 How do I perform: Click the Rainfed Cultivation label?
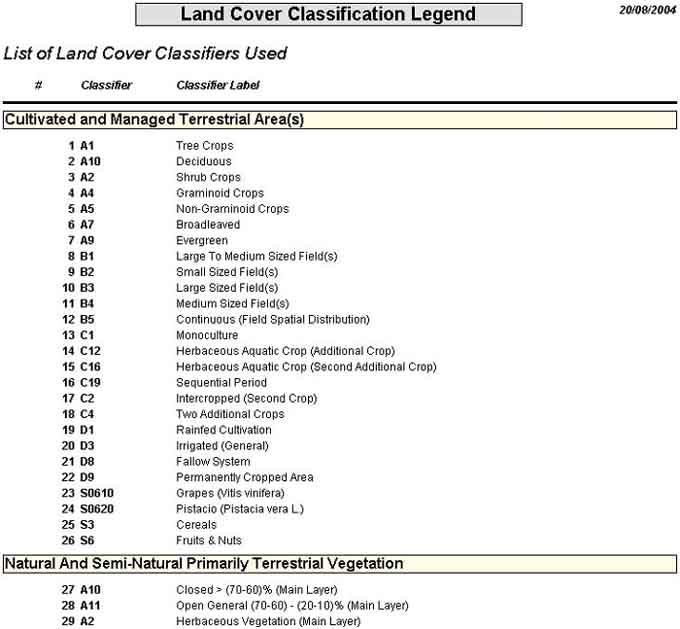[x=224, y=430]
